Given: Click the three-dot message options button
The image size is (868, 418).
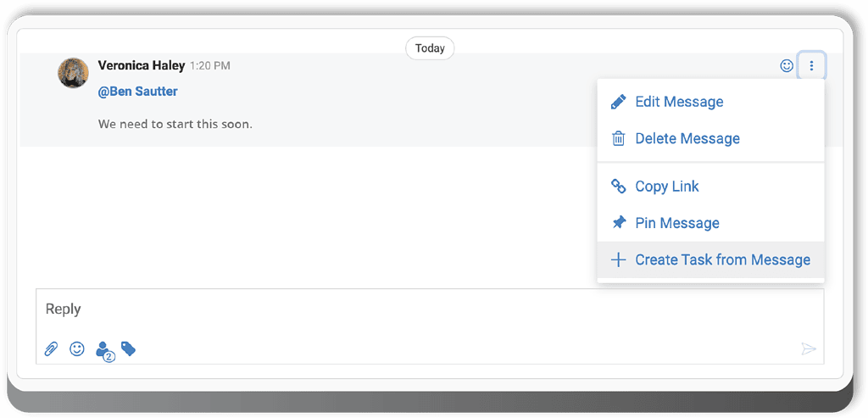Looking at the screenshot, I should [811, 65].
